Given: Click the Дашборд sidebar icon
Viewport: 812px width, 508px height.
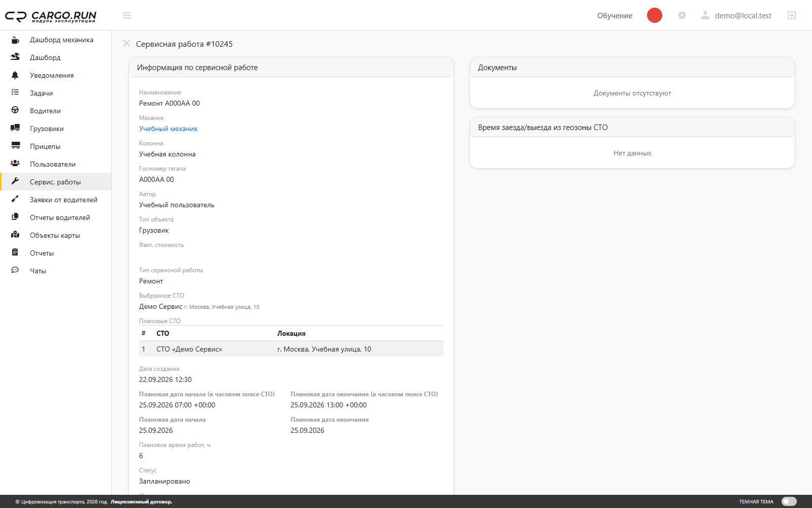Looking at the screenshot, I should click(x=15, y=57).
